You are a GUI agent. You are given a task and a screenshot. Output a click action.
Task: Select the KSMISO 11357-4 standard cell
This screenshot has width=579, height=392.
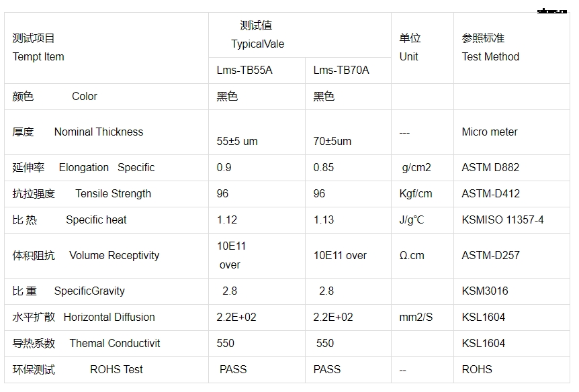pos(502,220)
